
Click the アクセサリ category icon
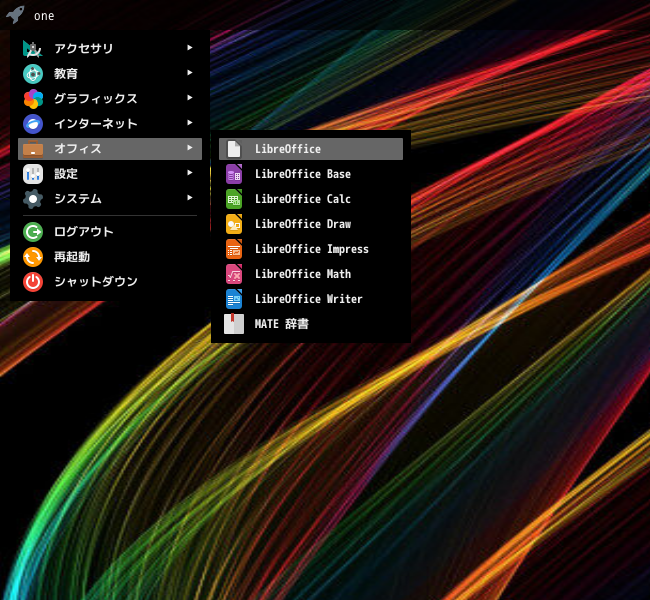point(33,49)
